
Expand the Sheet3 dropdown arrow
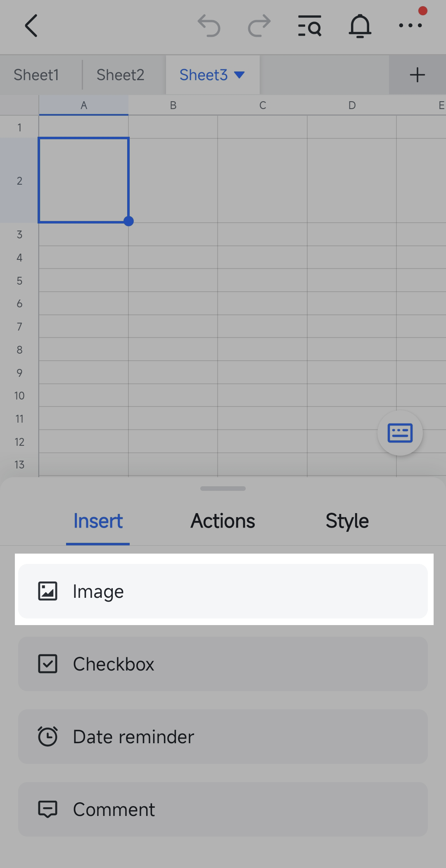pos(240,75)
